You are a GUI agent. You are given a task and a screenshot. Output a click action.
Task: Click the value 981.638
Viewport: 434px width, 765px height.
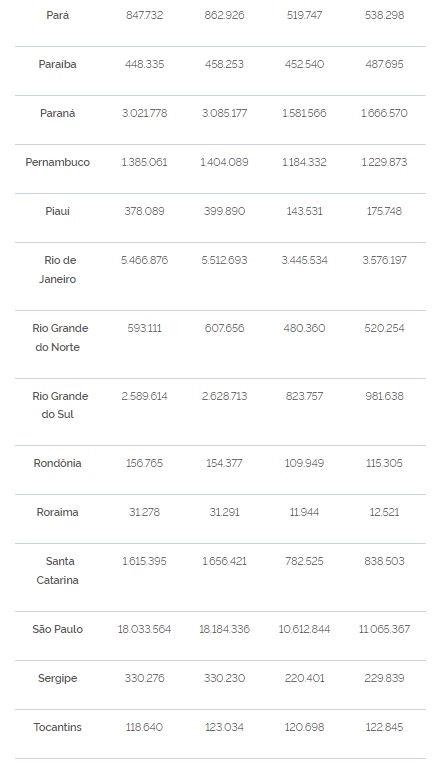pyautogui.click(x=384, y=396)
